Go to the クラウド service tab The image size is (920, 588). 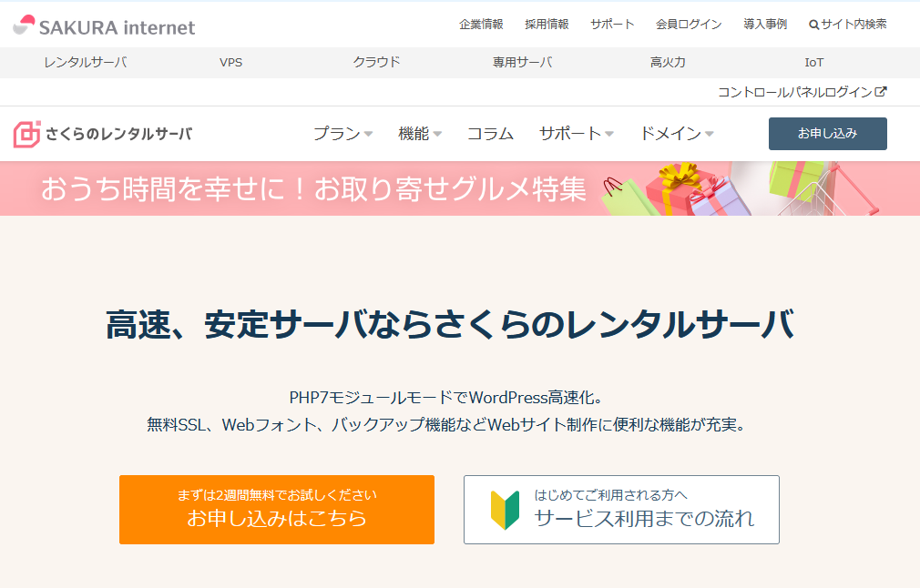click(376, 63)
